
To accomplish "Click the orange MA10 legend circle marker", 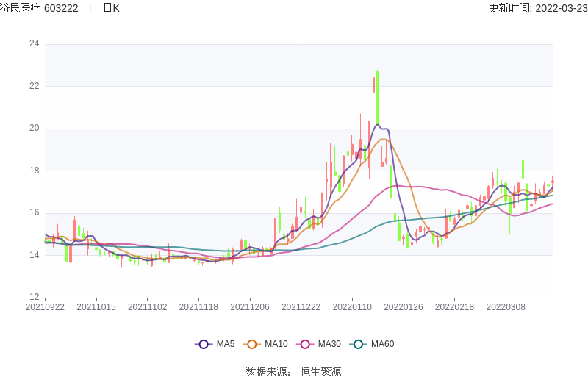I will tap(252, 344).
